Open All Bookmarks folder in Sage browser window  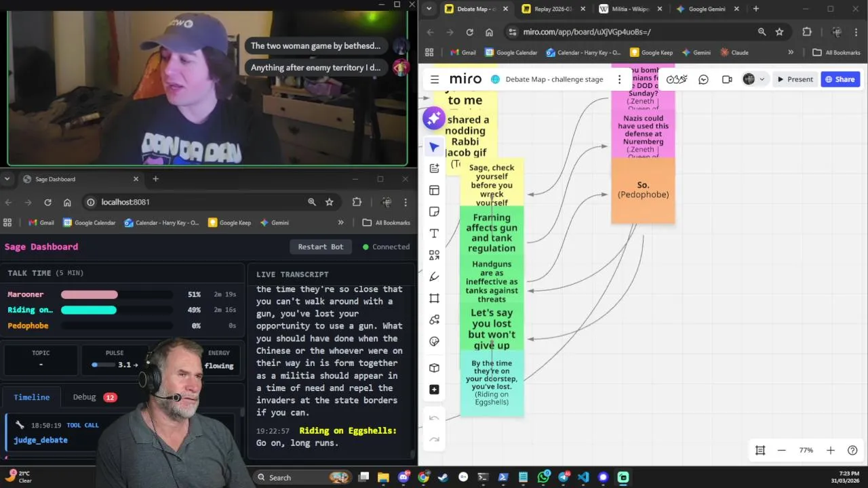(386, 222)
